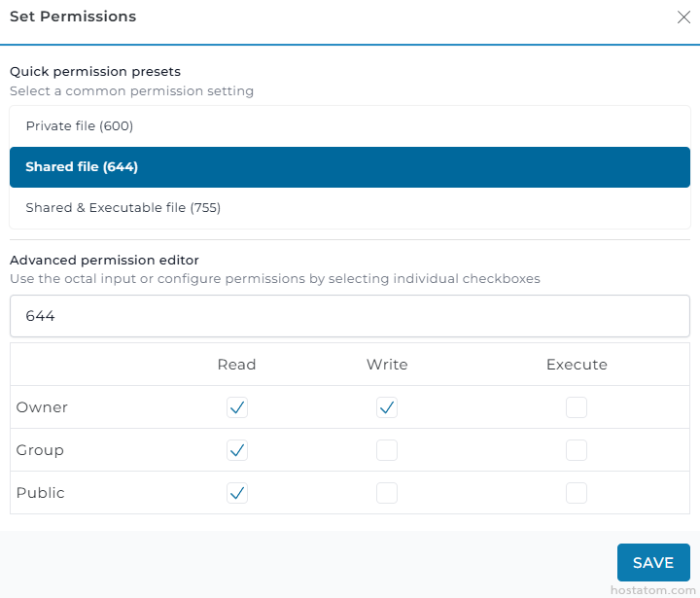Close the Set Permissions dialog
This screenshot has height=598, width=700.
click(x=682, y=17)
